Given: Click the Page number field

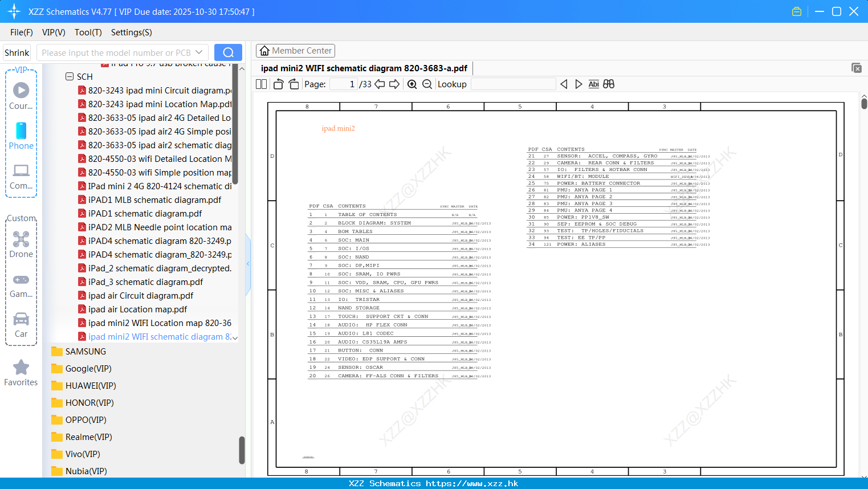Looking at the screenshot, I should click(x=344, y=84).
